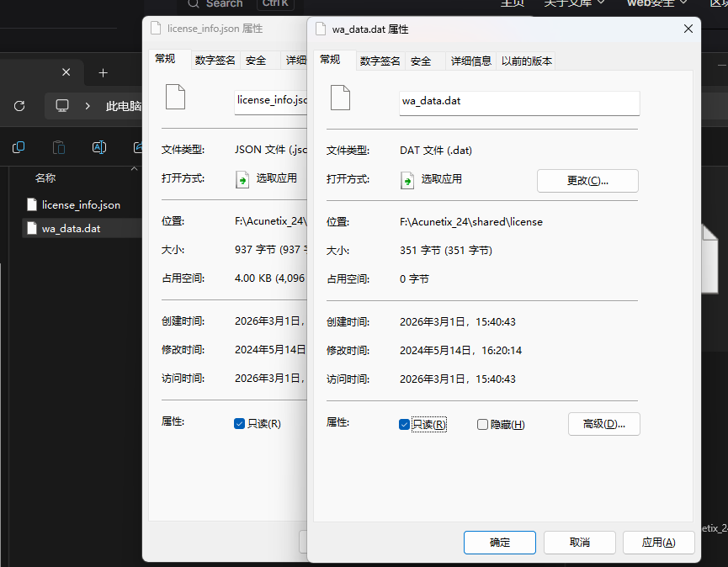The image size is (728, 567).
Task: Click the Search box in background app
Action: click(241, 4)
